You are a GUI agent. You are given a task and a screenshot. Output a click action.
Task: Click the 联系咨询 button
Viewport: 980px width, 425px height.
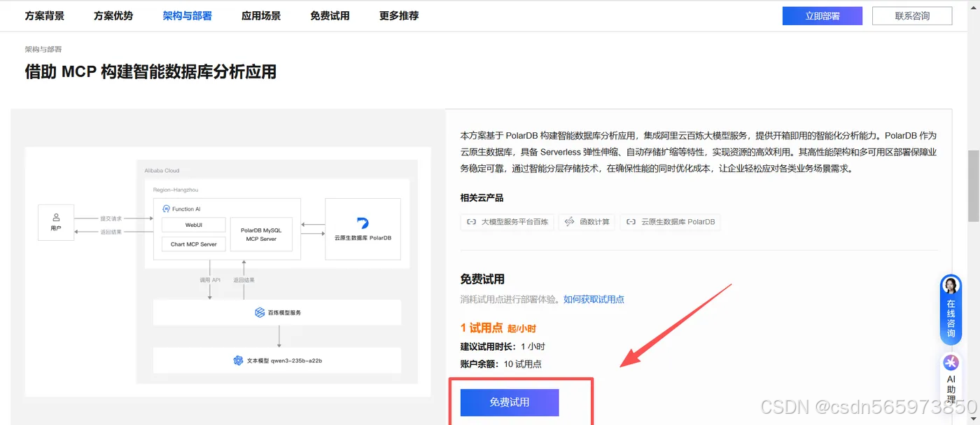[911, 15]
